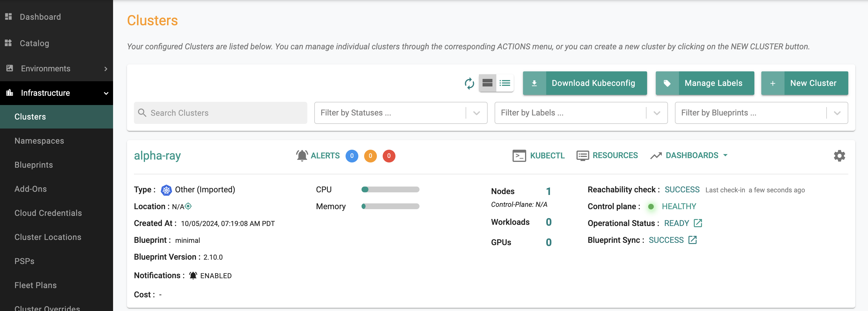Open the Filter by Statuses dropdown
Image resolution: width=868 pixels, height=311 pixels.
[x=401, y=113]
